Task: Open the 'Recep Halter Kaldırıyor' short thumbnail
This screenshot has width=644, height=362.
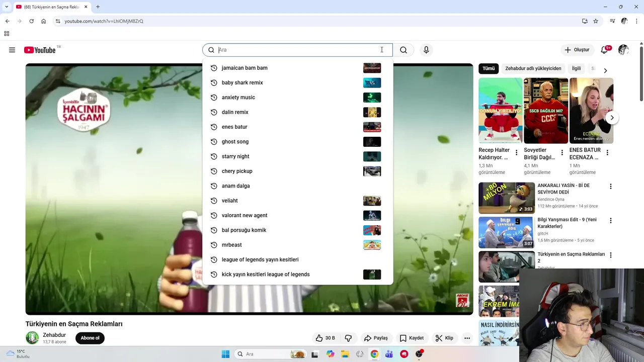Action: tap(501, 111)
